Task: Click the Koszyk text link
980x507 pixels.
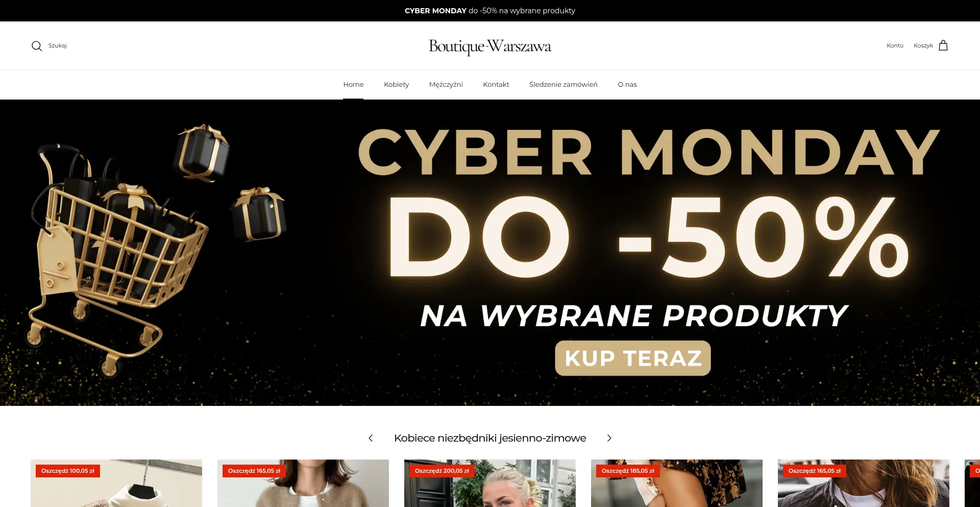Action: pyautogui.click(x=923, y=45)
